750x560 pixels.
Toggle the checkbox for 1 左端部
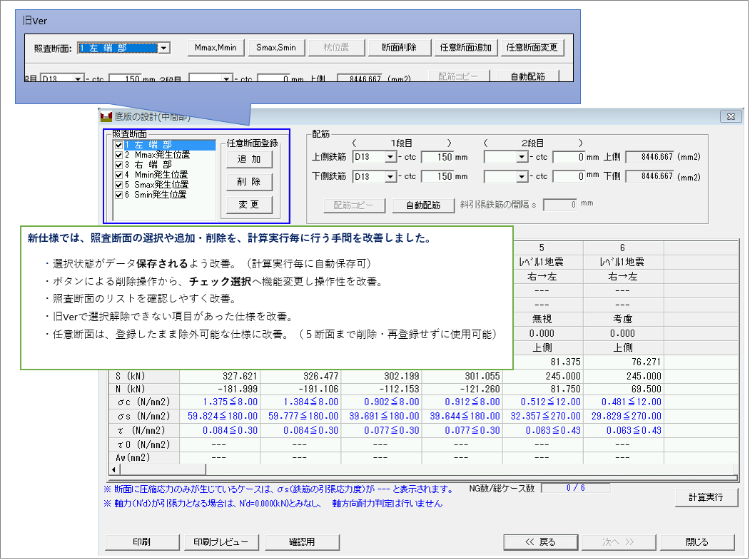[118, 145]
